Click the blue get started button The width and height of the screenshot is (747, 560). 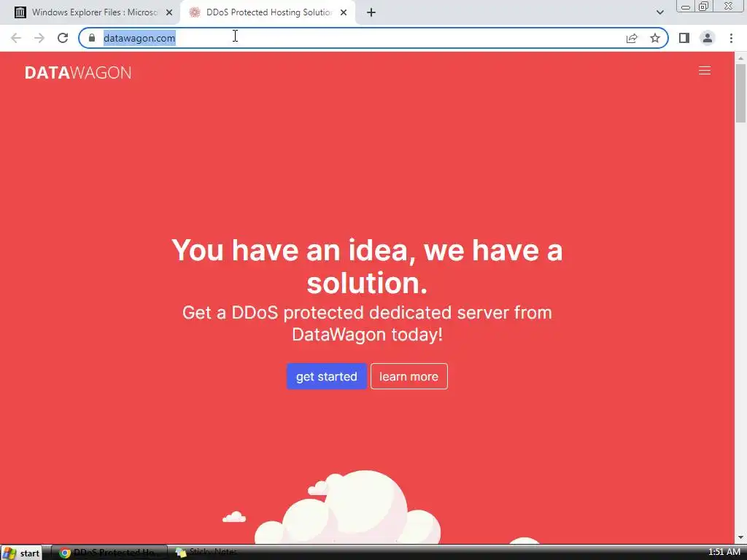(x=326, y=376)
